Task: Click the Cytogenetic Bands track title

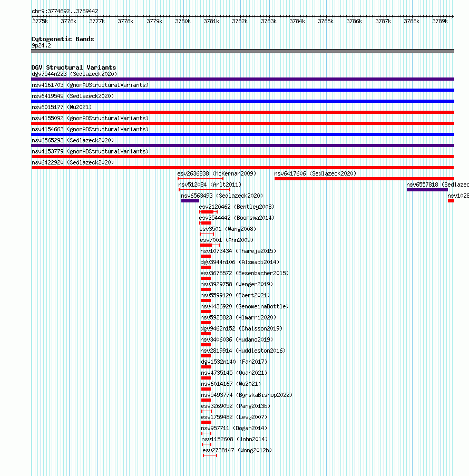Action: click(63, 39)
